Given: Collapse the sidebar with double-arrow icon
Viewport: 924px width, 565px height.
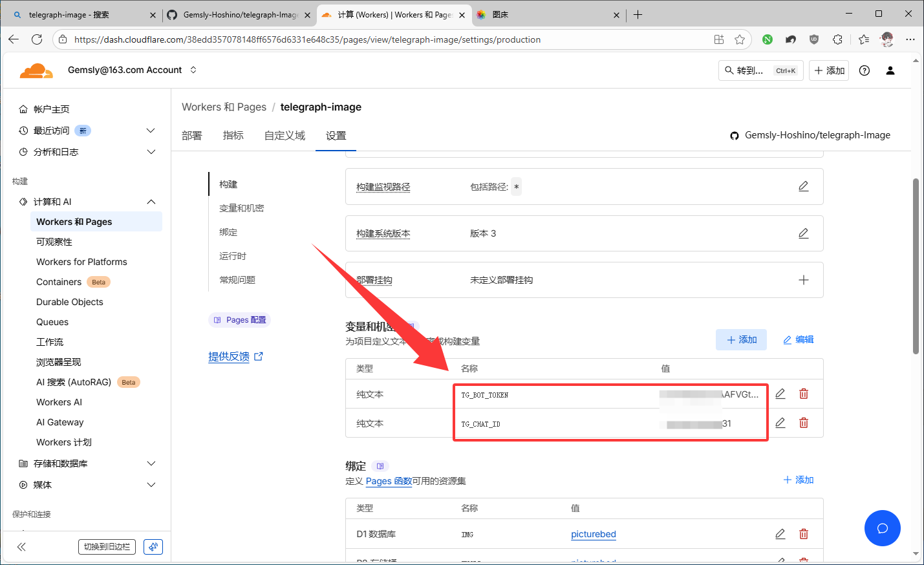Looking at the screenshot, I should tap(21, 547).
